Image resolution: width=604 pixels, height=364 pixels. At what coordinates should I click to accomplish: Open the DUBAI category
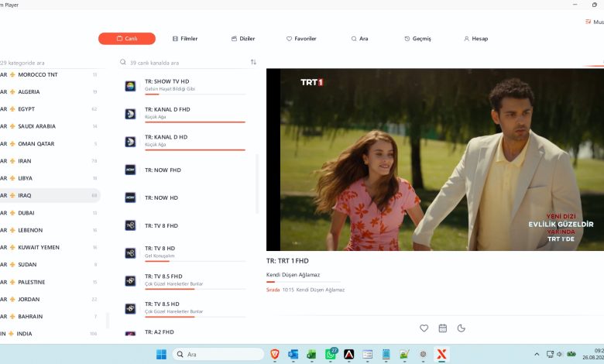[x=50, y=213]
